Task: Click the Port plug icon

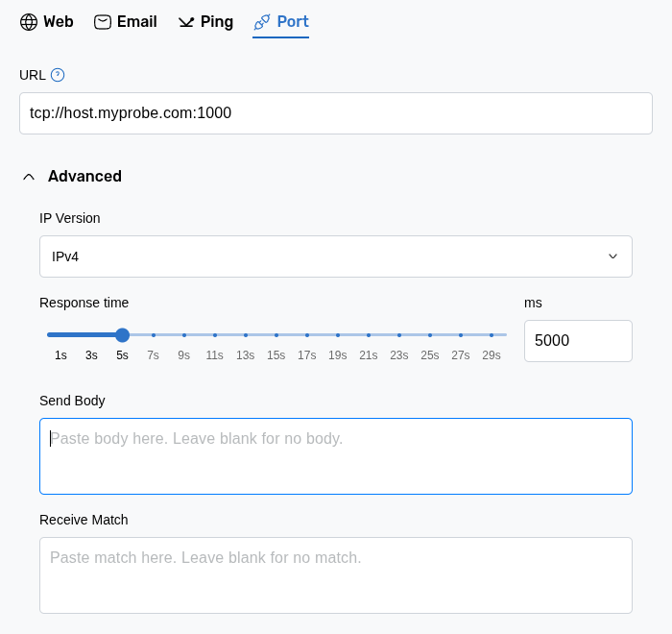Action: (x=262, y=22)
